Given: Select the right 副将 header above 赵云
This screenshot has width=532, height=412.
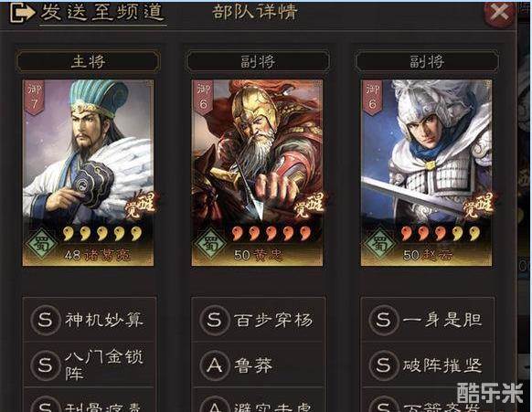Looking at the screenshot, I should pyautogui.click(x=427, y=61).
